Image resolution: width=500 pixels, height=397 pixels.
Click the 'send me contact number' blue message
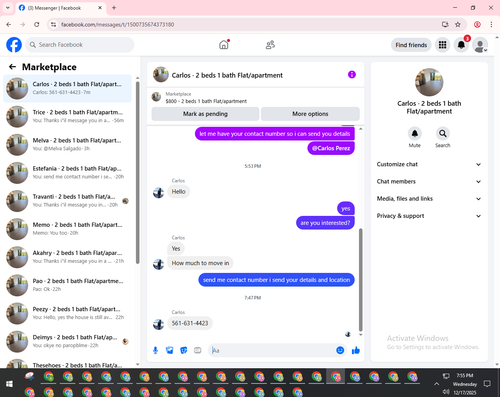click(x=276, y=280)
